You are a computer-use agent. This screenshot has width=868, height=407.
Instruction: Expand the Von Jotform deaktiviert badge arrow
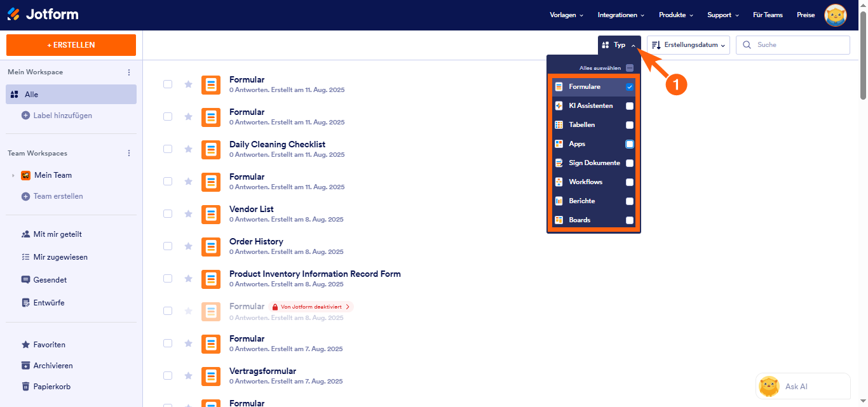(x=348, y=307)
